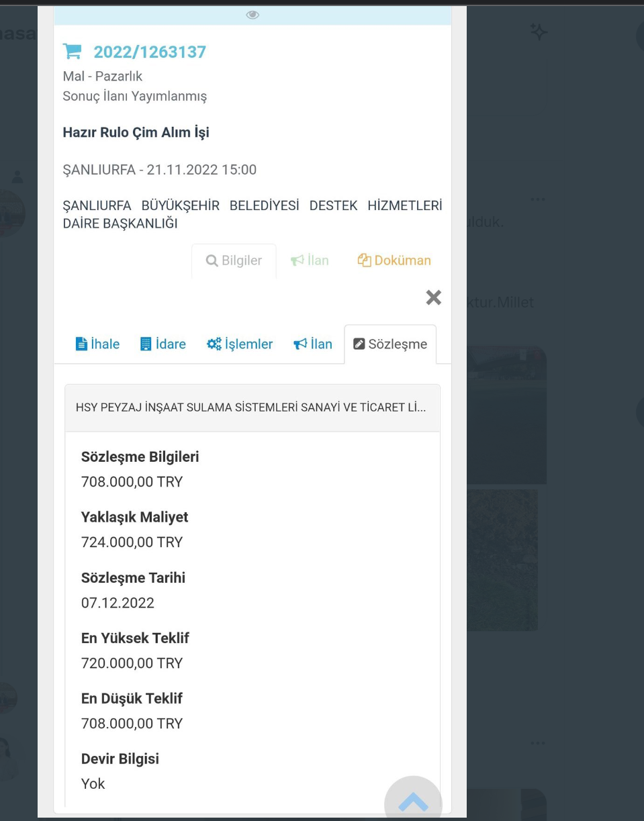Open the upper three-dot more menu
Viewport: 644px width, 821px height.
[537, 199]
